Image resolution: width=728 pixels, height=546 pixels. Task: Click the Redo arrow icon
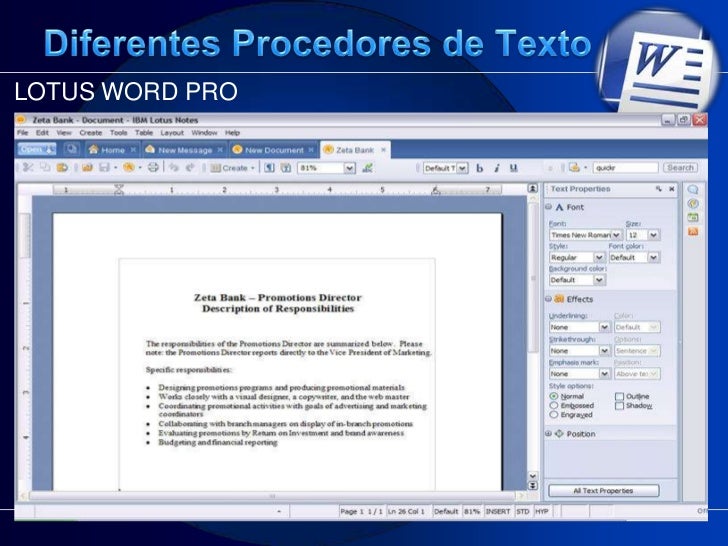click(x=190, y=168)
